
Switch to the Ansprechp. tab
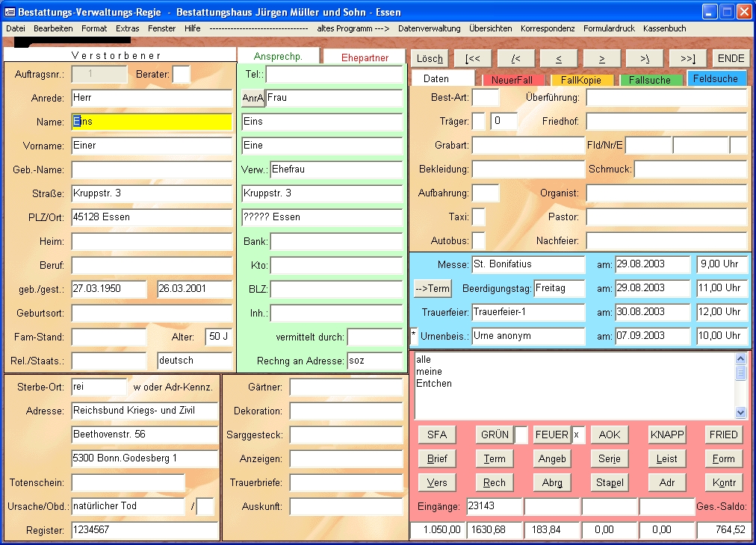click(278, 57)
